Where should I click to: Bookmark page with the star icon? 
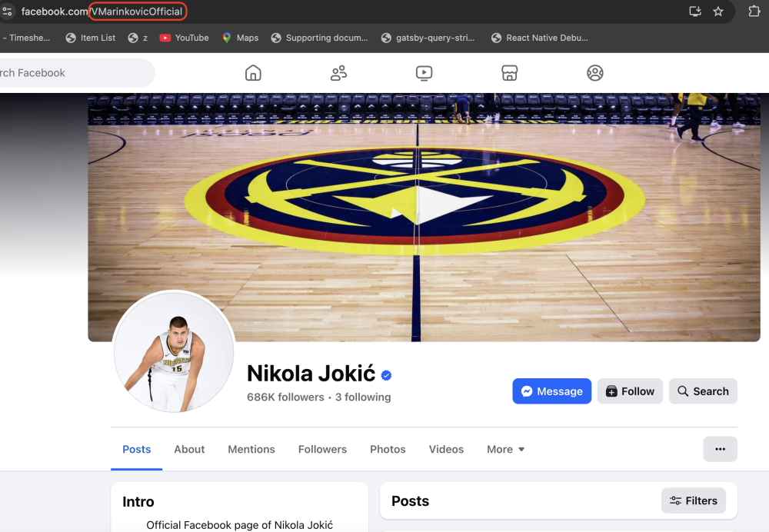point(718,12)
